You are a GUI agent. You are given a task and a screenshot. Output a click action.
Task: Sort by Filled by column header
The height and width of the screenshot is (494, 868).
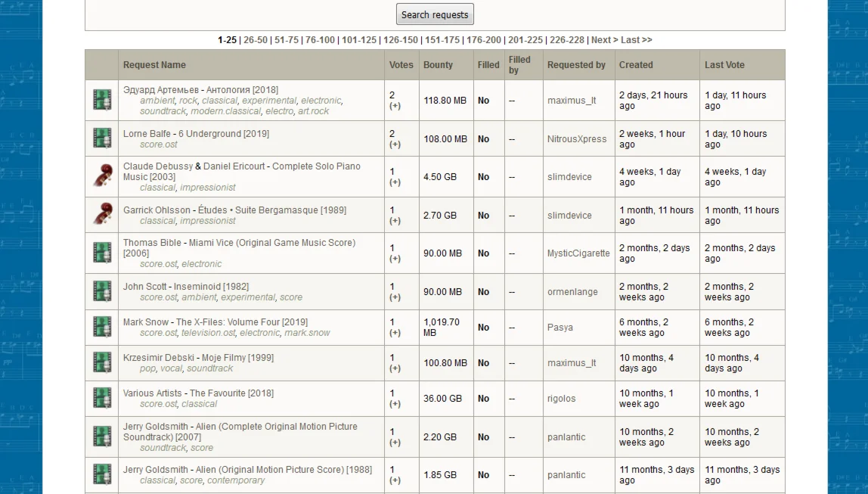(x=519, y=65)
